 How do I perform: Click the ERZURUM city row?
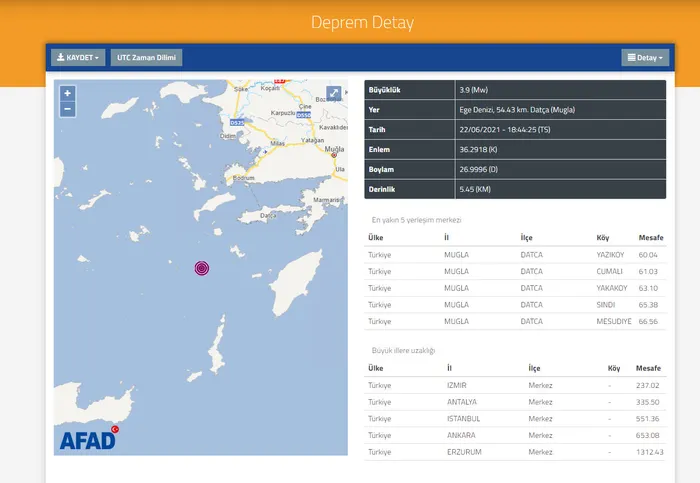(515, 452)
